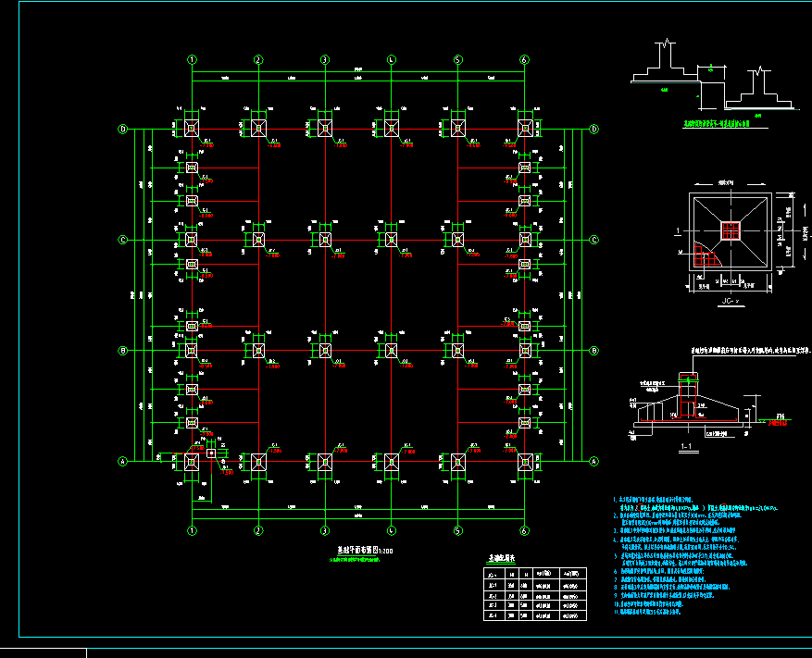Viewport: 812px width, 658px height.
Task: Click the foundation schedule table
Action: click(x=535, y=595)
